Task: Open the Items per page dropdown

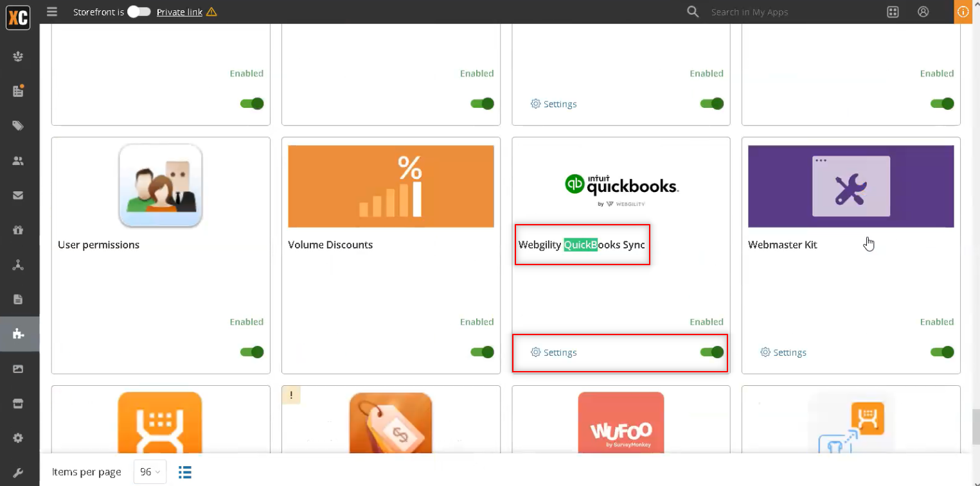Action: (x=150, y=472)
